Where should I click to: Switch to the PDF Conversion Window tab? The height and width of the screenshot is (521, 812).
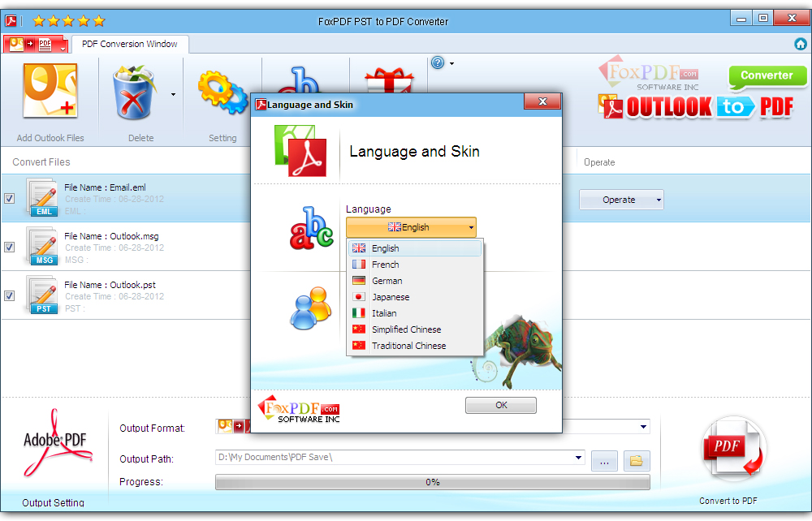[130, 44]
